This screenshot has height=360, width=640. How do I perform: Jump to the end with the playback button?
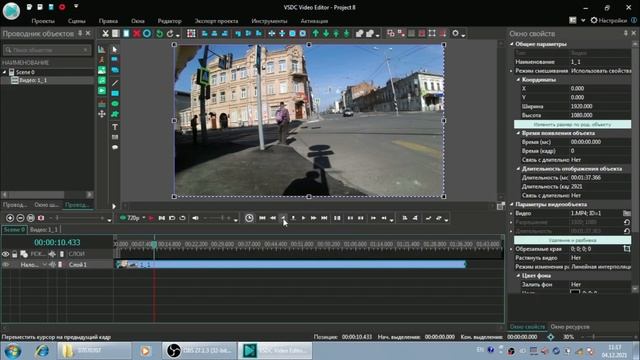coord(324,218)
